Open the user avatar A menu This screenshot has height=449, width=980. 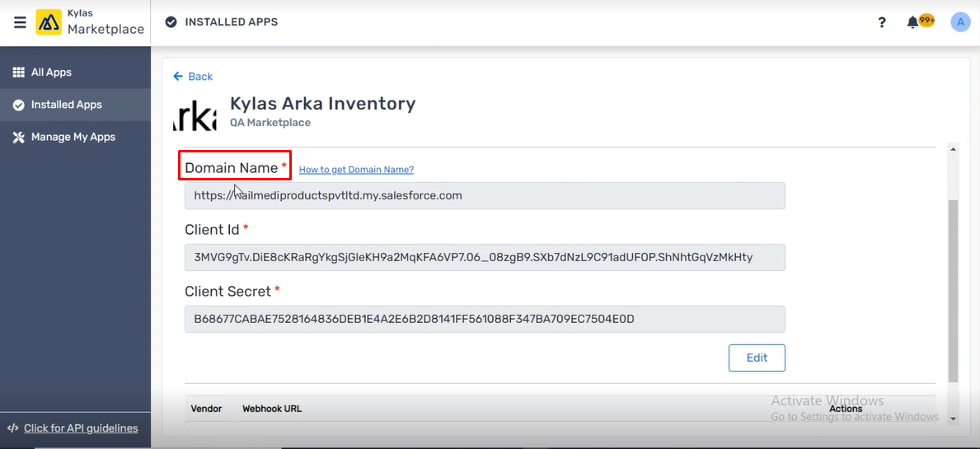click(x=959, y=22)
